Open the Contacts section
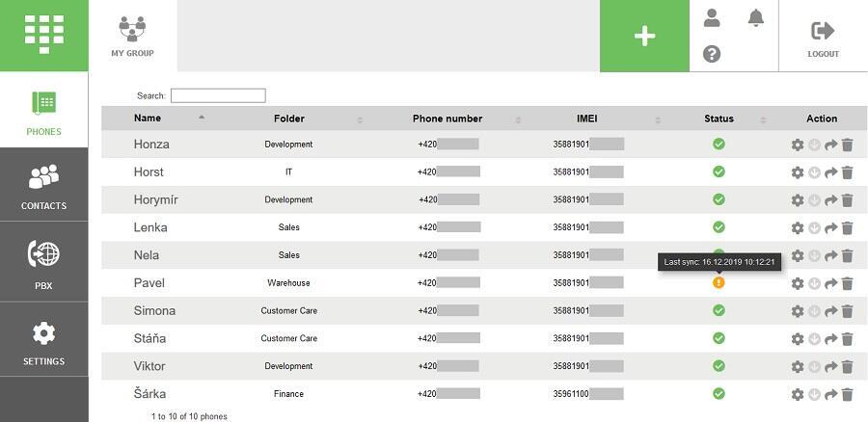 pyautogui.click(x=43, y=185)
